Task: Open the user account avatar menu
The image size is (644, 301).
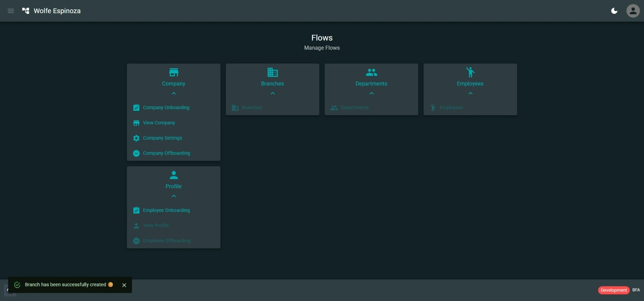Action: (633, 11)
